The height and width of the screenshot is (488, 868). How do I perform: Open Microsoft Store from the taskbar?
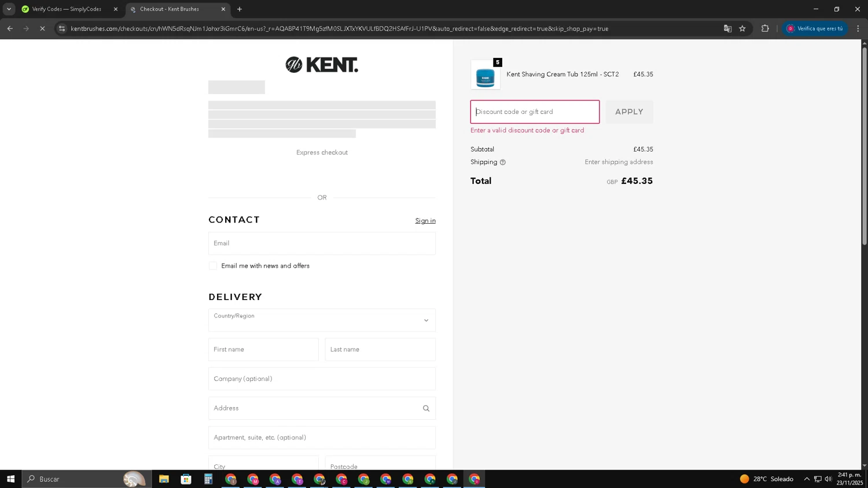(x=186, y=479)
